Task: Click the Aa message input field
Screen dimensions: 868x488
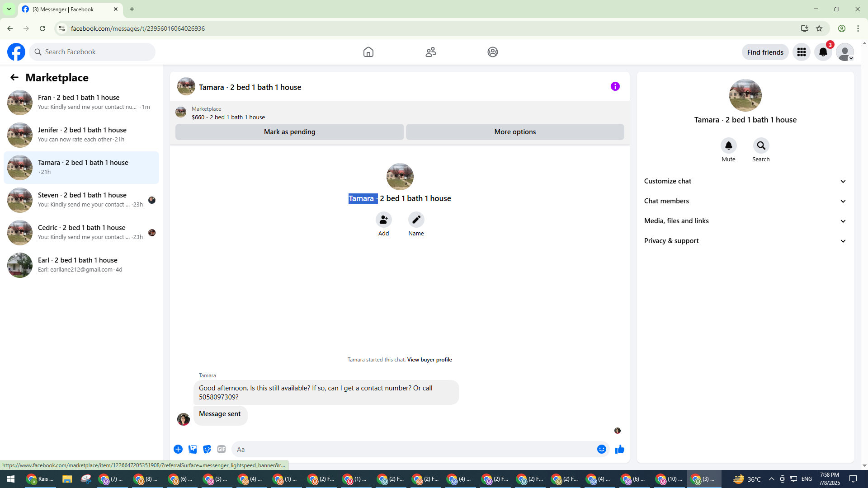Action: tap(411, 449)
